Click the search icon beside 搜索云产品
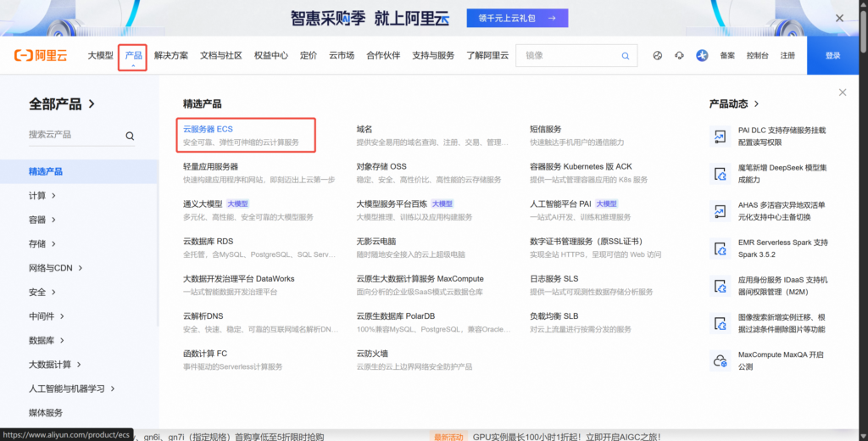 (130, 136)
